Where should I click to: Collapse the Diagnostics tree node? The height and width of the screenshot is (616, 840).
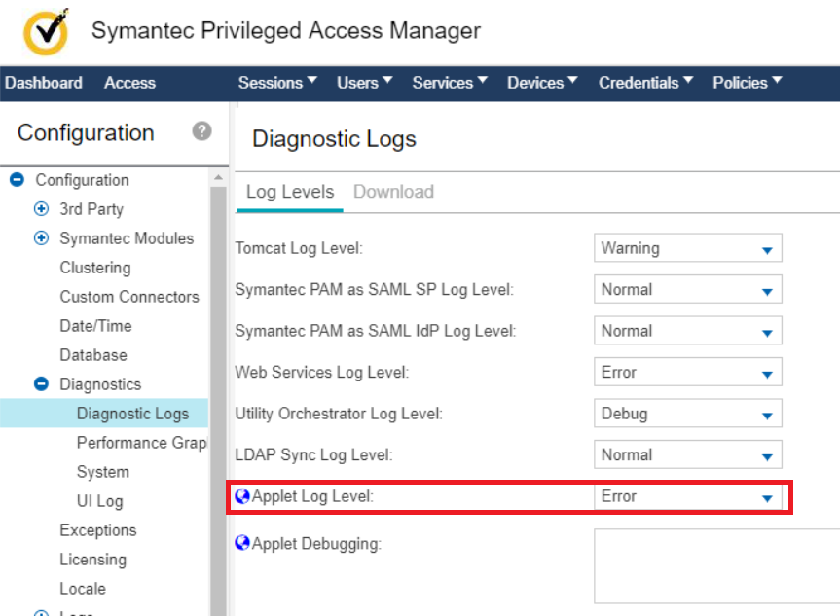[41, 384]
